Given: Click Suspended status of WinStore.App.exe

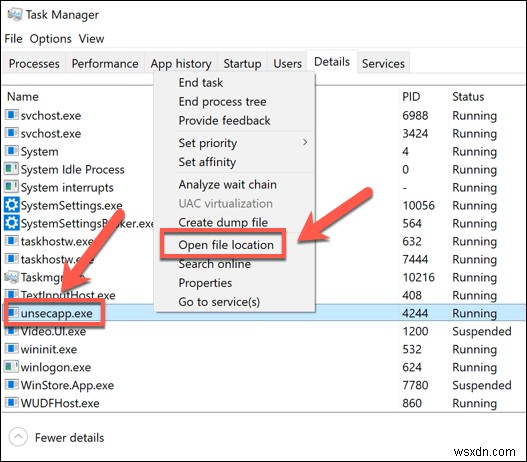Looking at the screenshot, I should pos(482,385).
